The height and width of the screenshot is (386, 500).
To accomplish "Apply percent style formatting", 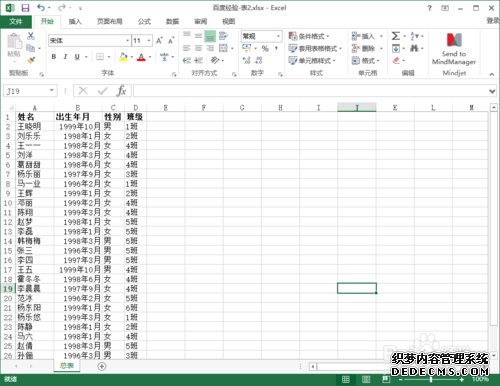I will (265, 49).
